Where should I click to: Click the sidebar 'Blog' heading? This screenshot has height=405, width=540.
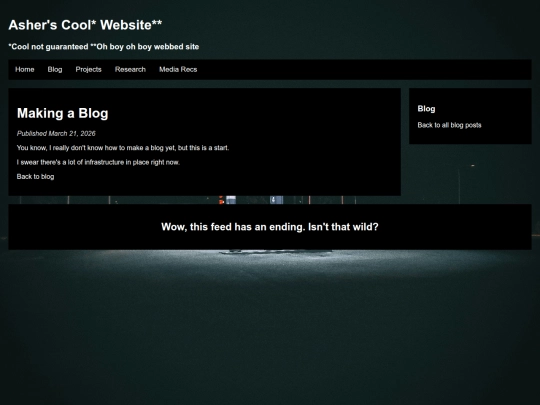[426, 109]
